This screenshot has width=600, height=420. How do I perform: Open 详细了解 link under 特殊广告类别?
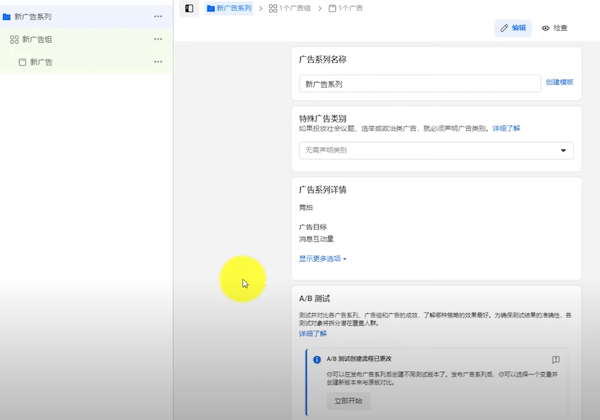click(x=506, y=128)
